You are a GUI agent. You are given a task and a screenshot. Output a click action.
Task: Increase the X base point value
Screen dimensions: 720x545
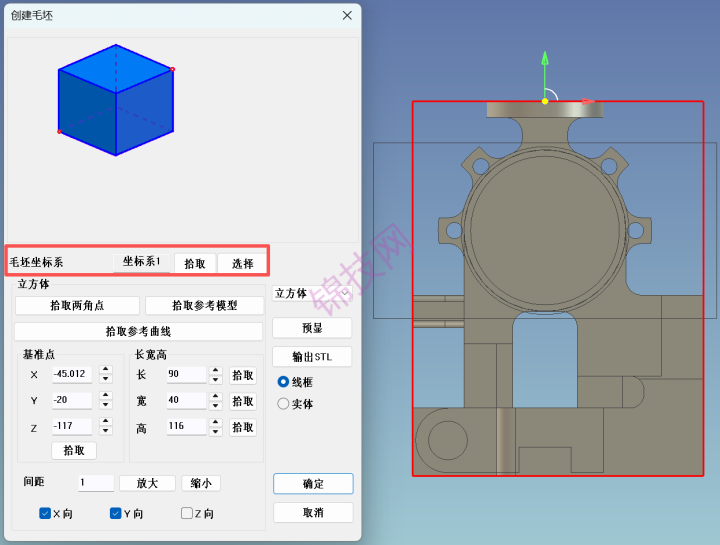tap(106, 370)
